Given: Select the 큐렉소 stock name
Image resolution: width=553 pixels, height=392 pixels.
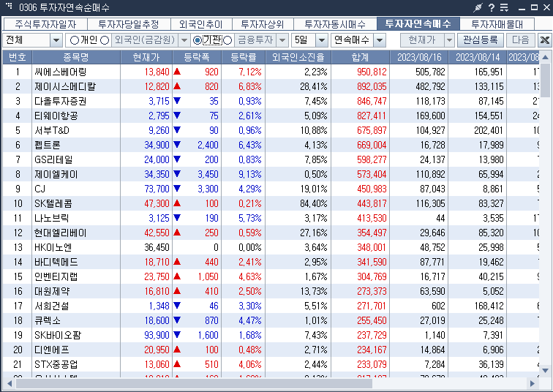Looking at the screenshot, I should [48, 321].
